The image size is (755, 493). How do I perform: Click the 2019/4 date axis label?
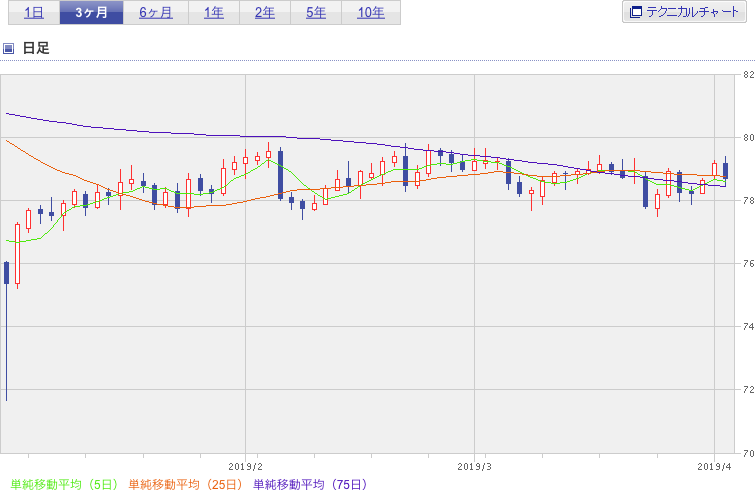point(714,467)
